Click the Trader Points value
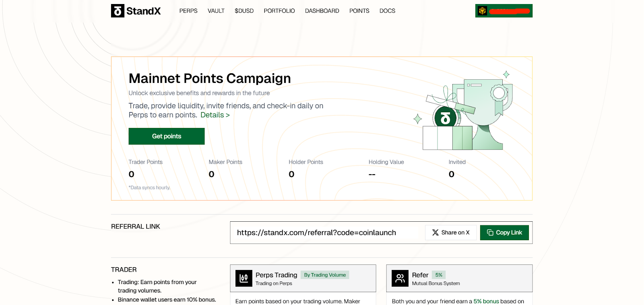644x305 pixels. tap(131, 174)
